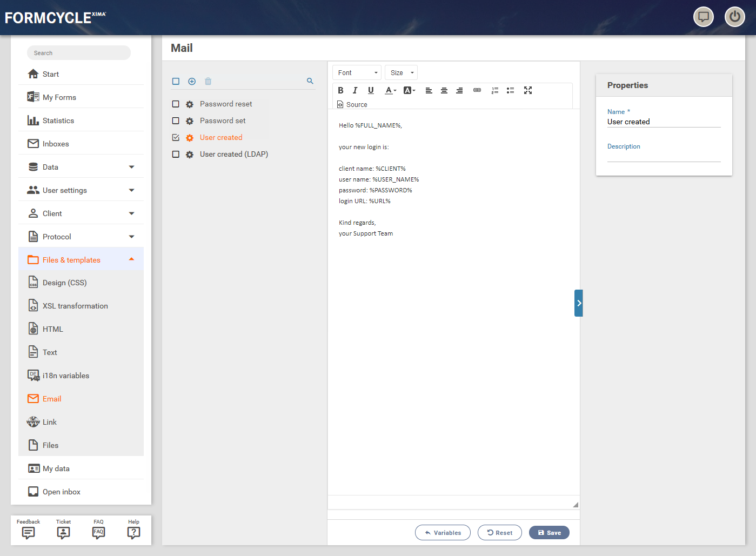756x556 pixels.
Task: Click the Save button
Action: pos(549,533)
